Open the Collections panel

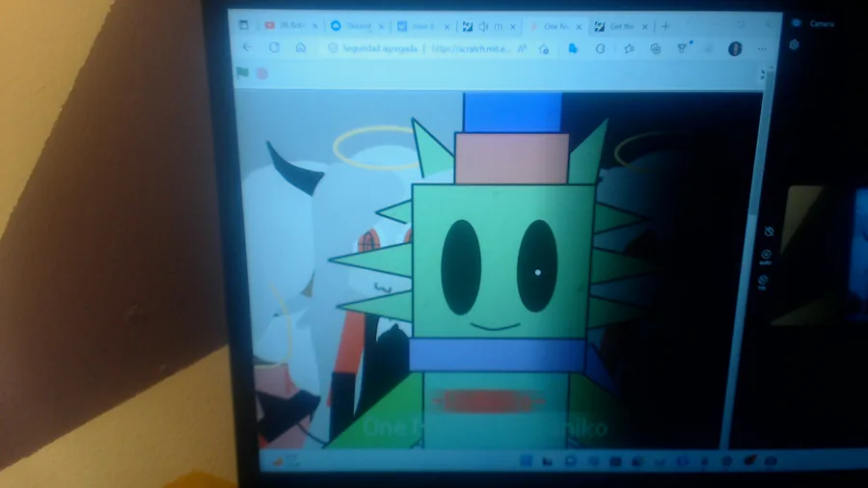(656, 48)
